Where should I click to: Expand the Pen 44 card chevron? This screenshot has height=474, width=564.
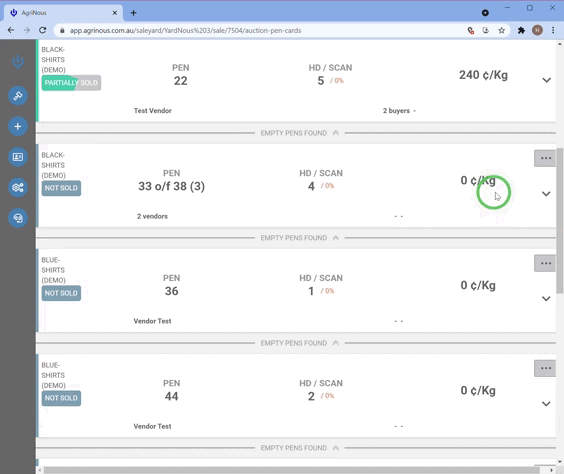pos(546,404)
